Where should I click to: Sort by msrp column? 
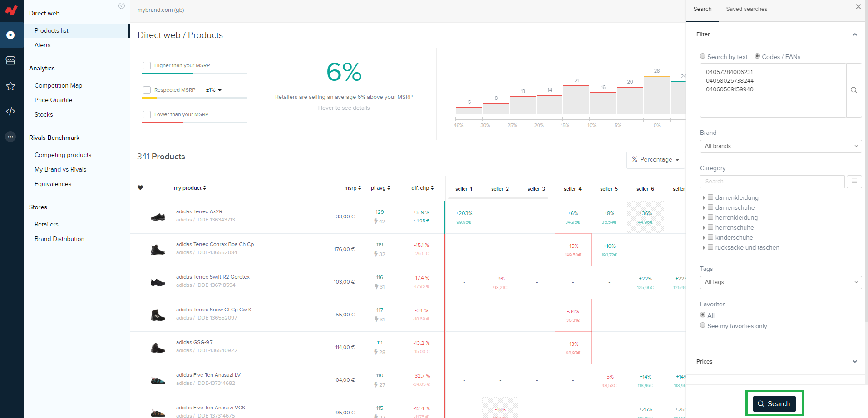353,188
